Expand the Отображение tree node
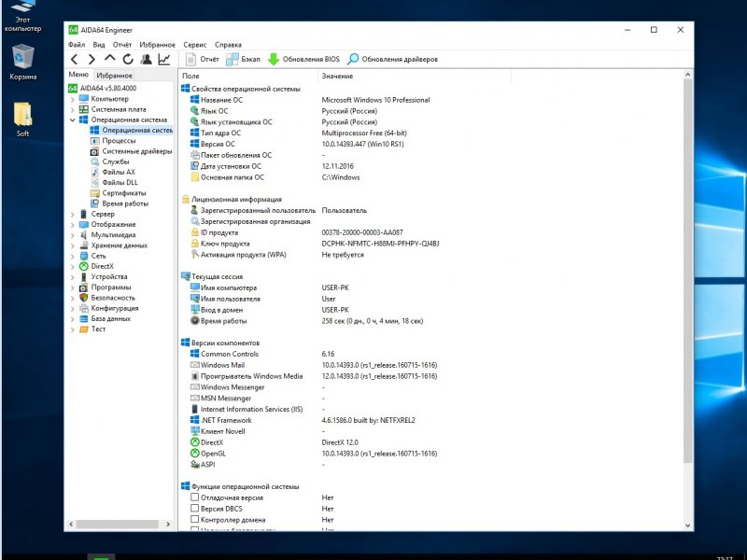 pyautogui.click(x=73, y=225)
